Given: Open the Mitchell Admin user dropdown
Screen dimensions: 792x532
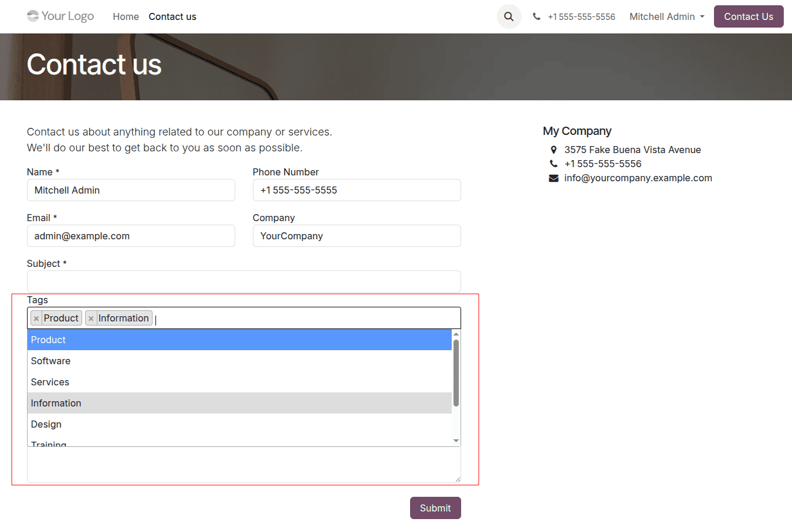Looking at the screenshot, I should click(666, 16).
